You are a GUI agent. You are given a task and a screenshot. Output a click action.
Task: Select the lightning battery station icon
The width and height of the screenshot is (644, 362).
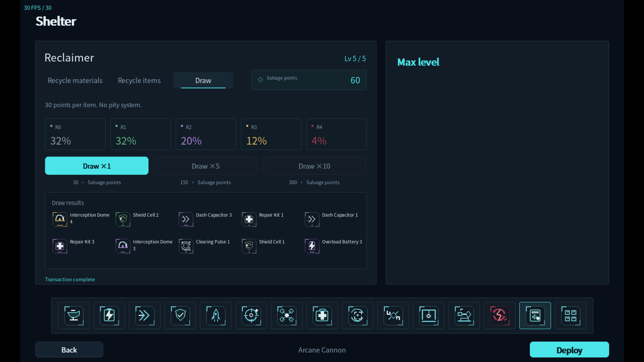(x=109, y=315)
